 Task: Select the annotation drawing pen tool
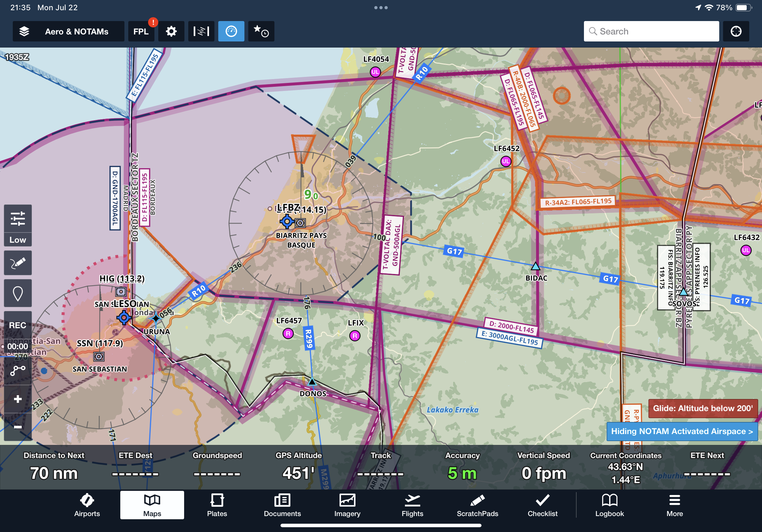(18, 263)
